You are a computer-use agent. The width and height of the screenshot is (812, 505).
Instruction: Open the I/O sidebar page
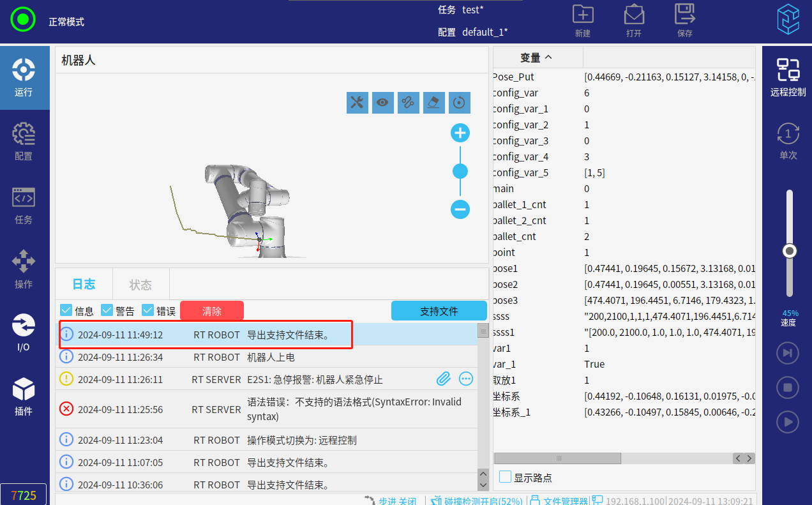click(x=24, y=333)
